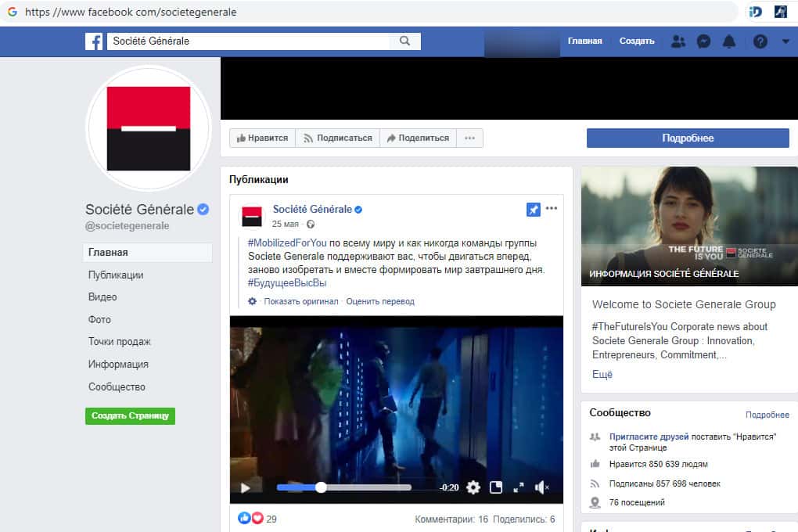Expand page actions three-dot menu
798x532 pixels.
[x=469, y=138]
